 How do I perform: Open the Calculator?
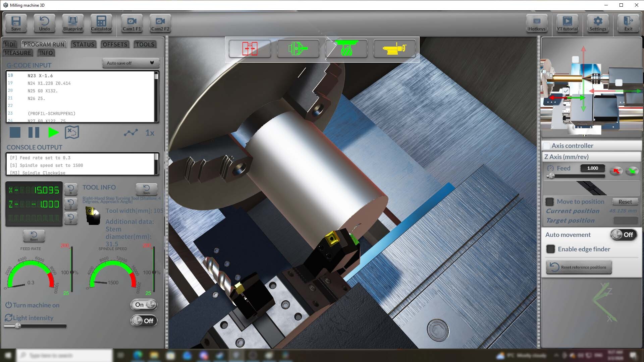click(101, 23)
